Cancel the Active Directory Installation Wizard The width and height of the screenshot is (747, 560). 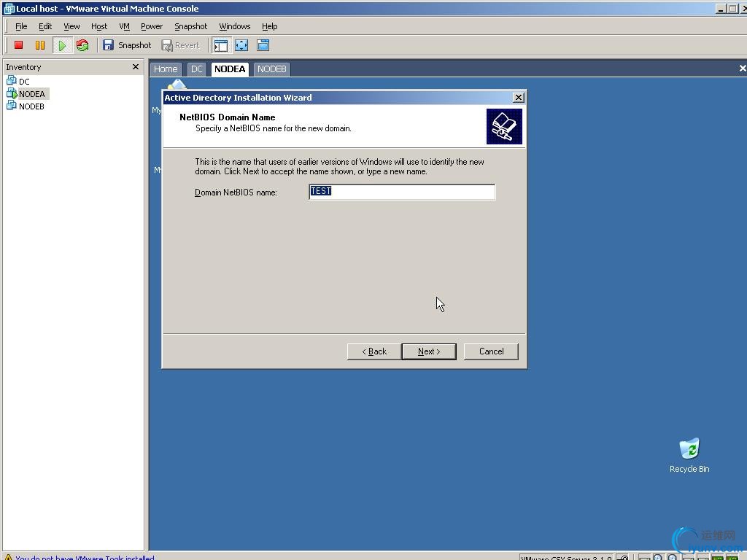pyautogui.click(x=491, y=351)
